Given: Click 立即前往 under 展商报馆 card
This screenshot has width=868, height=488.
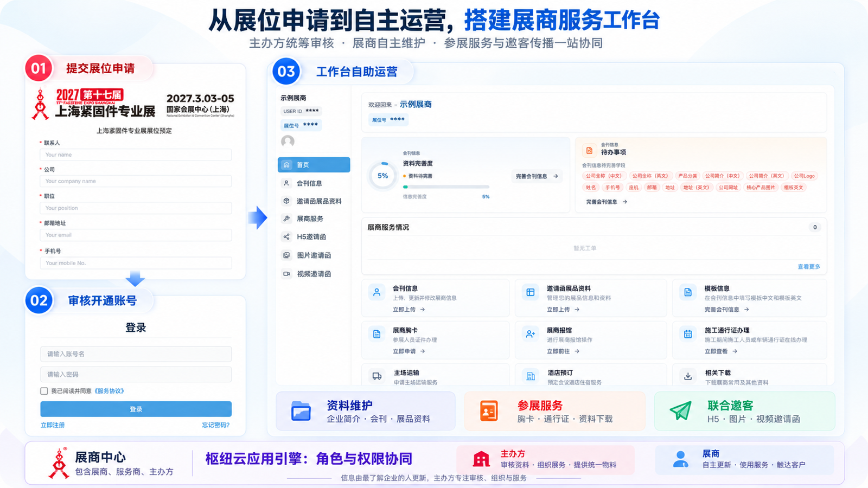Looking at the screenshot, I should [563, 351].
